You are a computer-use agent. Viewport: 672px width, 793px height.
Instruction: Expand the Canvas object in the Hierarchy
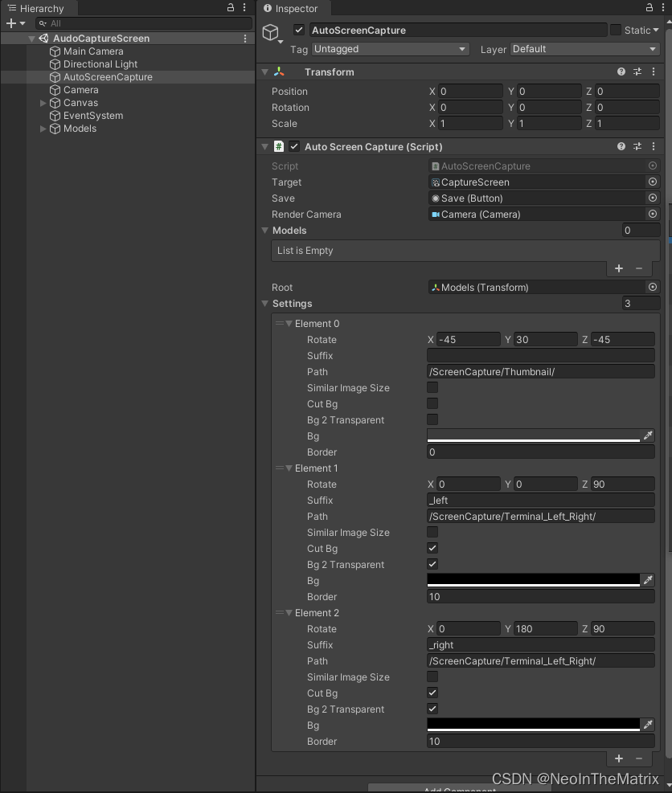pyautogui.click(x=43, y=103)
